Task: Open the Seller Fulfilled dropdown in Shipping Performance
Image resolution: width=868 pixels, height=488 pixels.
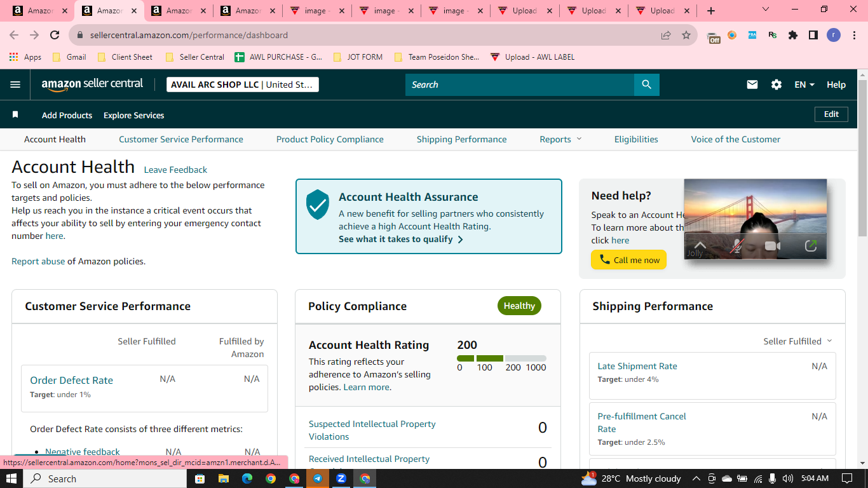Action: [x=797, y=341]
